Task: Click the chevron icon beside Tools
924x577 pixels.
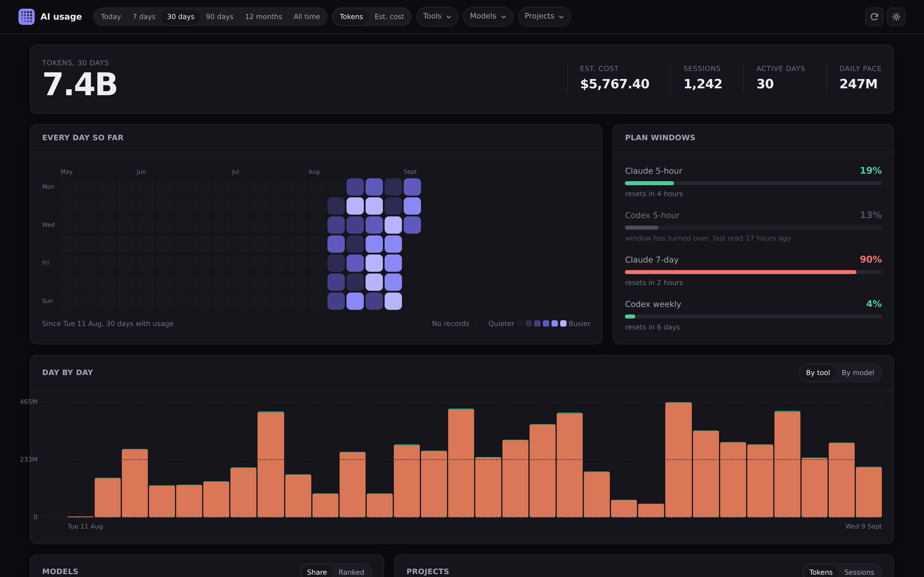Action: tap(449, 17)
